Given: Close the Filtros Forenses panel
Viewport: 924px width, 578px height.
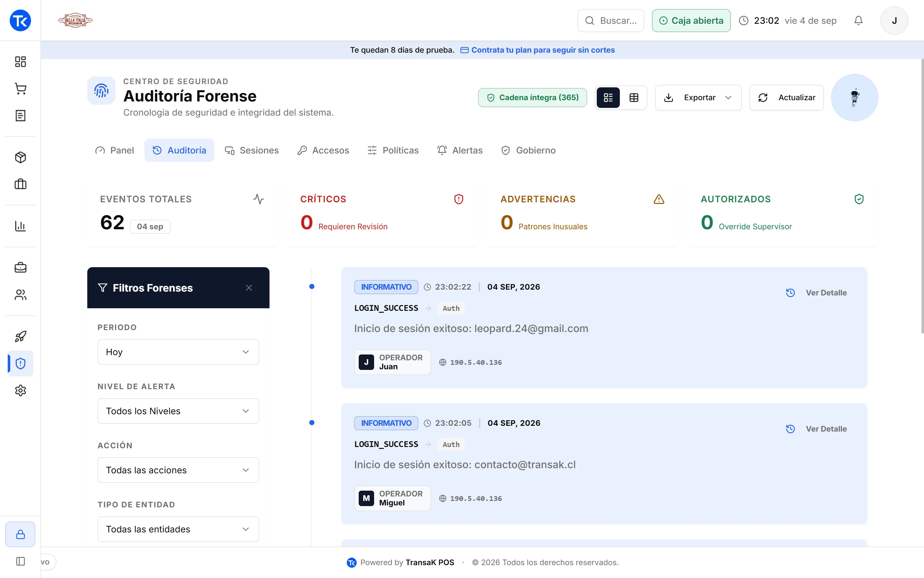Looking at the screenshot, I should click(249, 287).
